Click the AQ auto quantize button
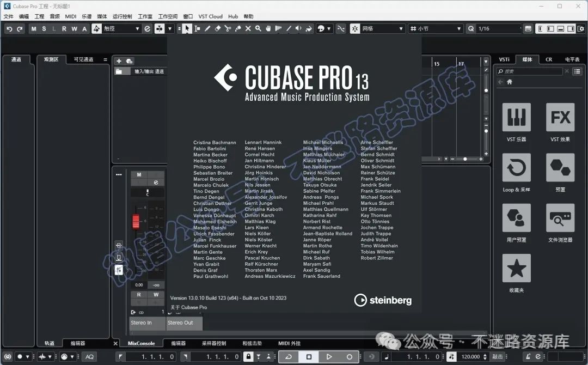Screen dimensions: 588x365 [x=89, y=357]
